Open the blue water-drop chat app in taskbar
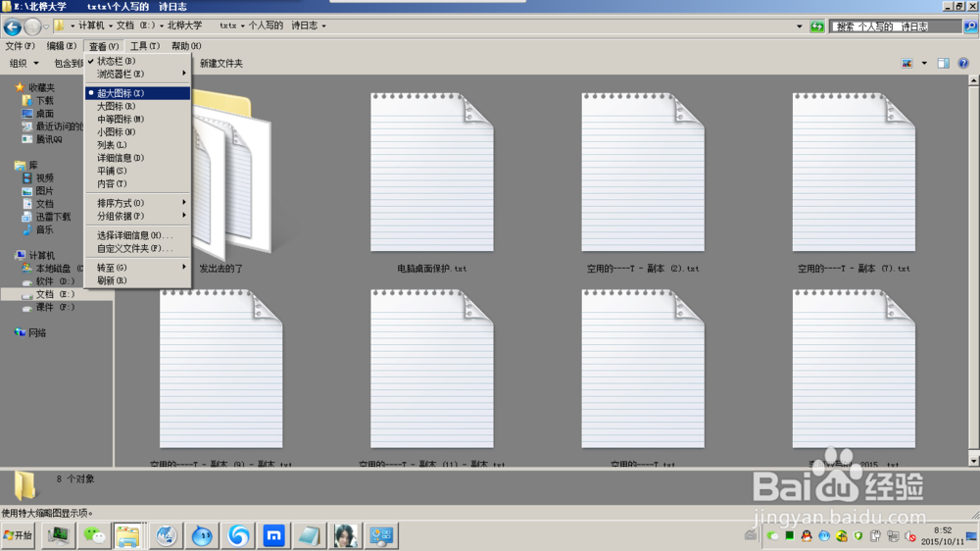980x551 pixels. tap(202, 536)
